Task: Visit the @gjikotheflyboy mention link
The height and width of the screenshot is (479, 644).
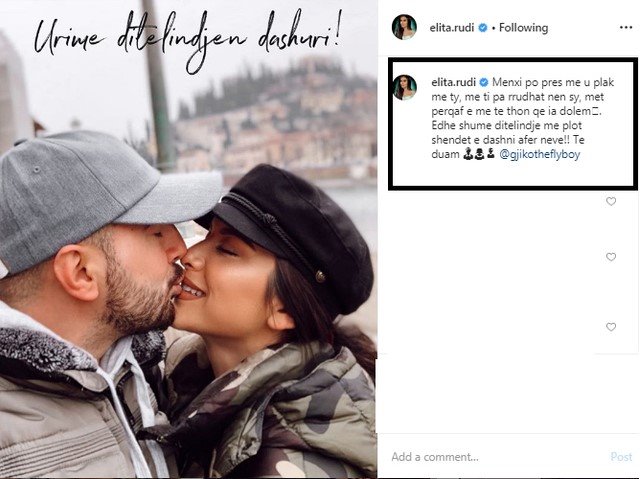Action: [x=540, y=154]
